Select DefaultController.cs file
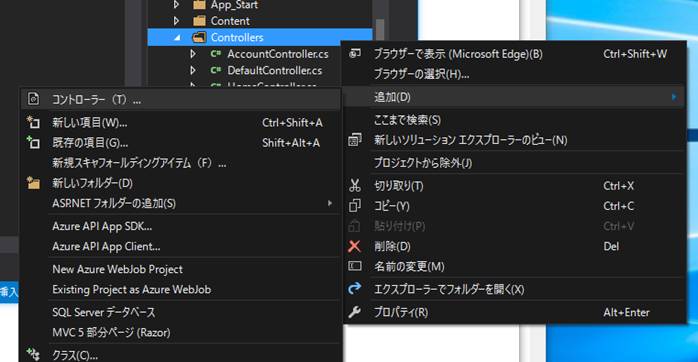This screenshot has width=698, height=362. (275, 70)
